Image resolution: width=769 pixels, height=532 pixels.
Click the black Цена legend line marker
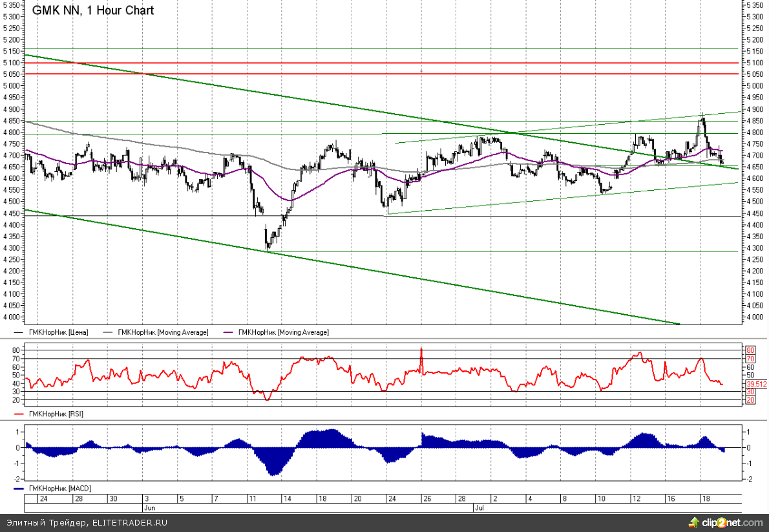17,332
